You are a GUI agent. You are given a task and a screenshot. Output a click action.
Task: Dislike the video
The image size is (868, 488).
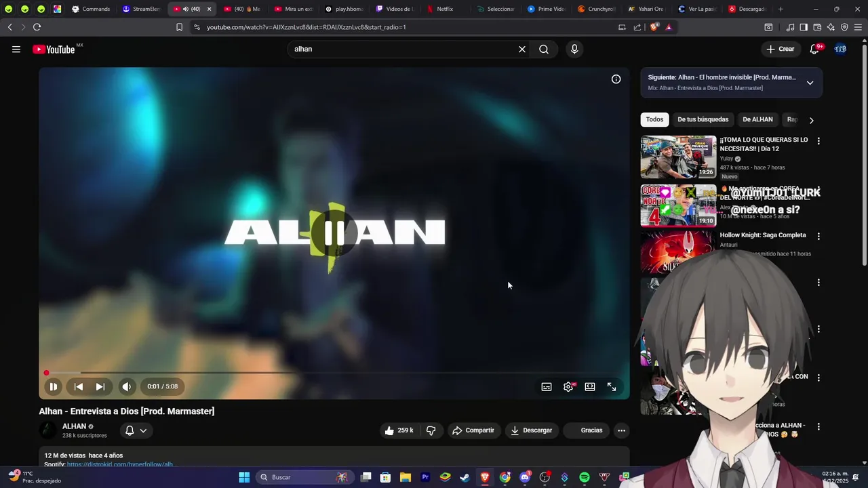(x=431, y=430)
